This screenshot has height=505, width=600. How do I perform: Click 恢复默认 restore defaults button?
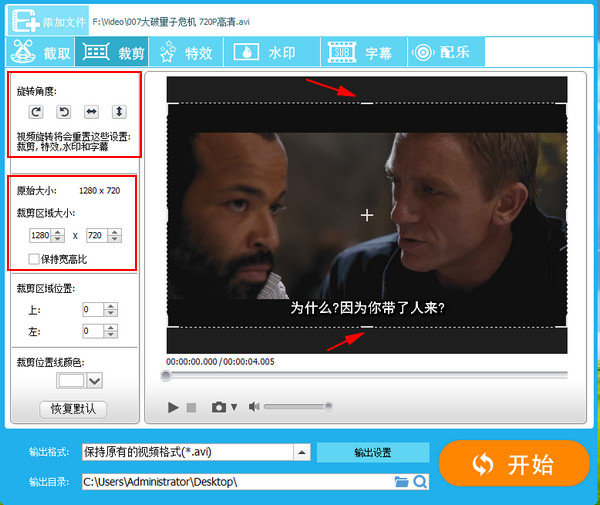tap(73, 409)
